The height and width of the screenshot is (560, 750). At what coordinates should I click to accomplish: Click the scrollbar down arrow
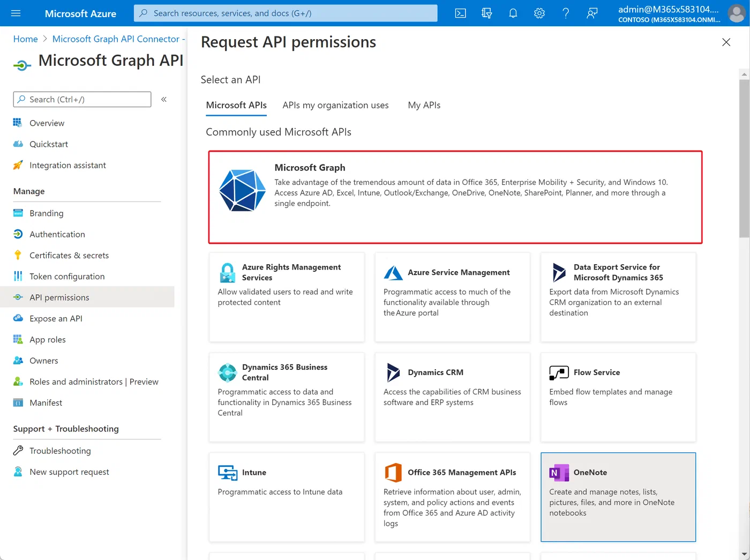click(x=744, y=554)
